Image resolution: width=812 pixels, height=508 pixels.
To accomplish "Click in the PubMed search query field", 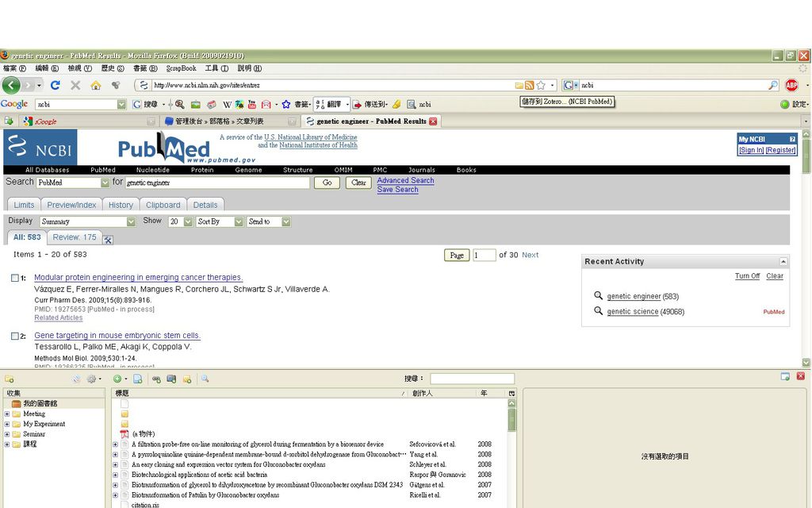I will [x=217, y=183].
